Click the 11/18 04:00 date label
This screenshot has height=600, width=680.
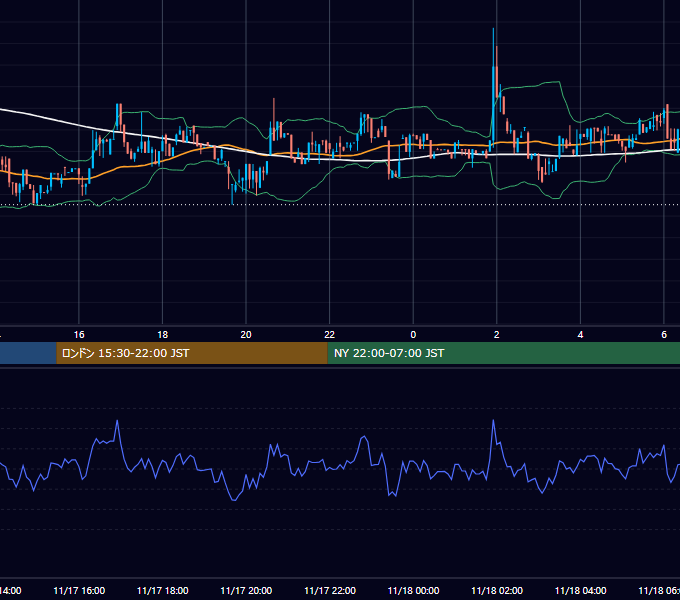(x=581, y=591)
